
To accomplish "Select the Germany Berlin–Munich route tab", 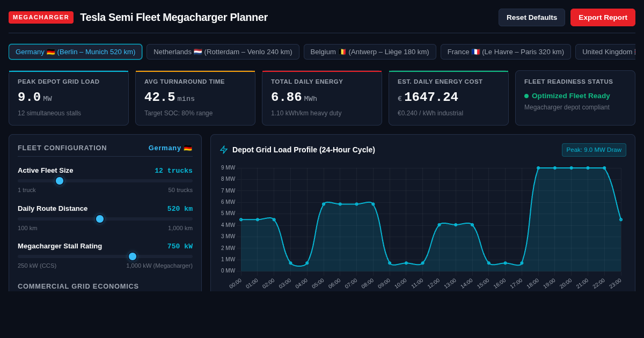I will coord(76,52).
